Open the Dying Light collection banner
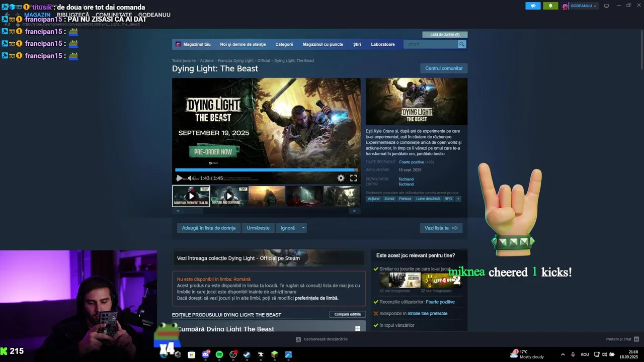The image size is (644, 362). click(x=268, y=258)
